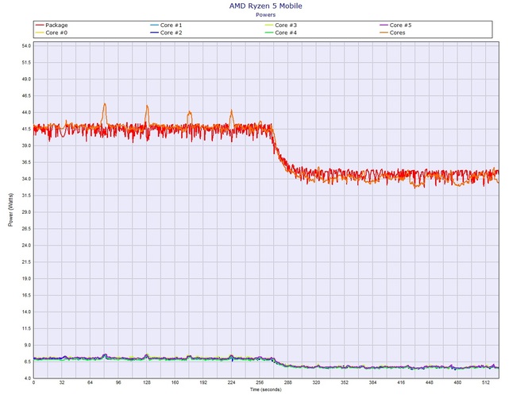Click the 6.5 y-axis tick label

click(28, 362)
